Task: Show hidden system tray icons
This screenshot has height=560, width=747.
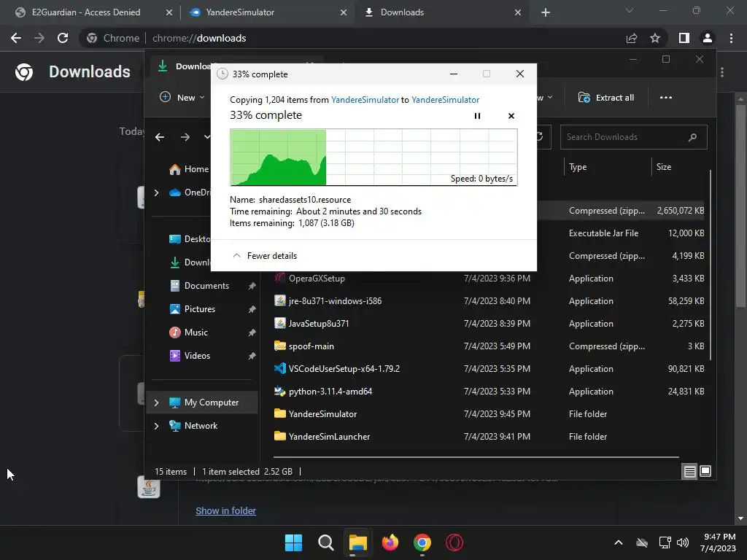Action: (619, 542)
